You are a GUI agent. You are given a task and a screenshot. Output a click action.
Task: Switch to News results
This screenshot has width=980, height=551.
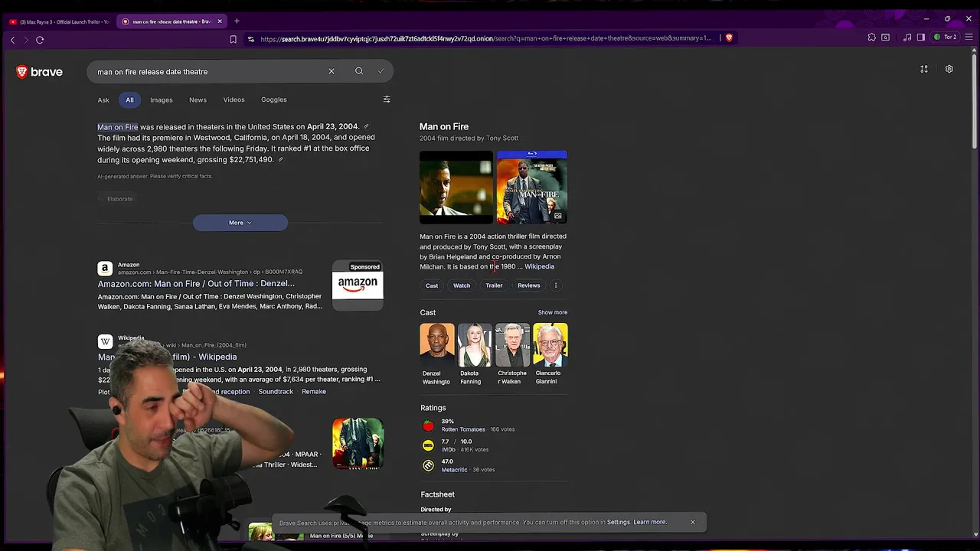point(198,99)
